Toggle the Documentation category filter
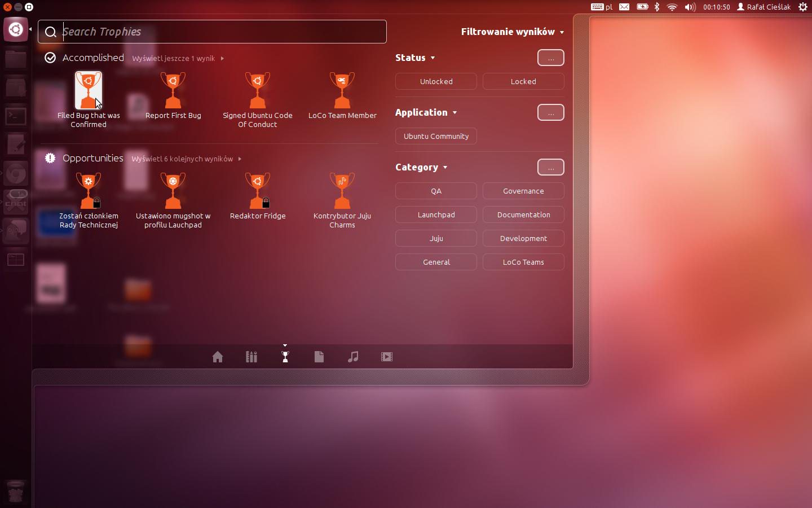812x508 pixels. (x=523, y=214)
